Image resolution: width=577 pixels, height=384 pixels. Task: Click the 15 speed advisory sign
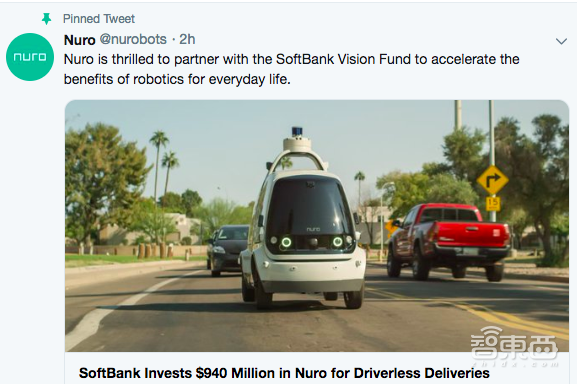point(493,204)
